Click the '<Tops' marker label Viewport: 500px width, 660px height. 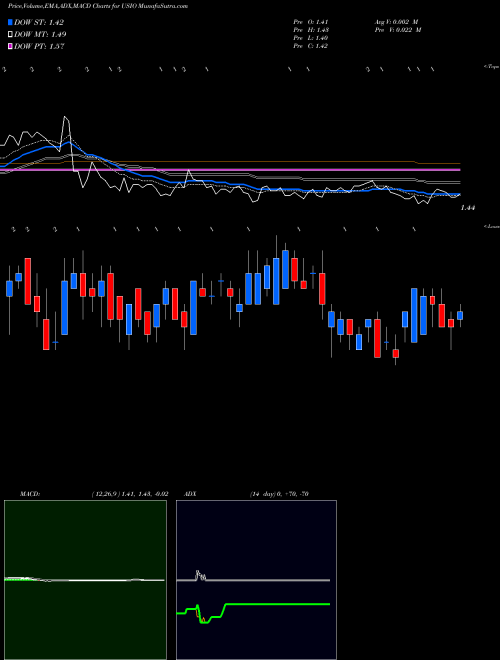491,67
